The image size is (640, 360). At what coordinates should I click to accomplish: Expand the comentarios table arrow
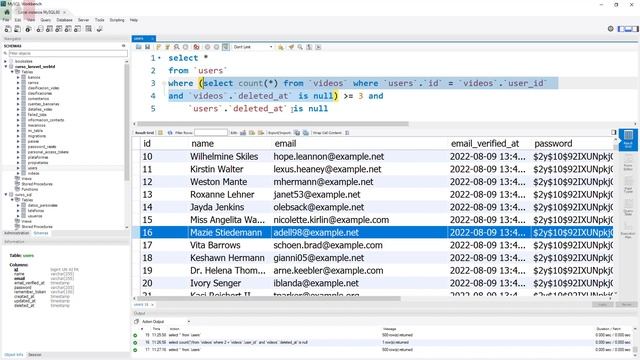point(18,98)
